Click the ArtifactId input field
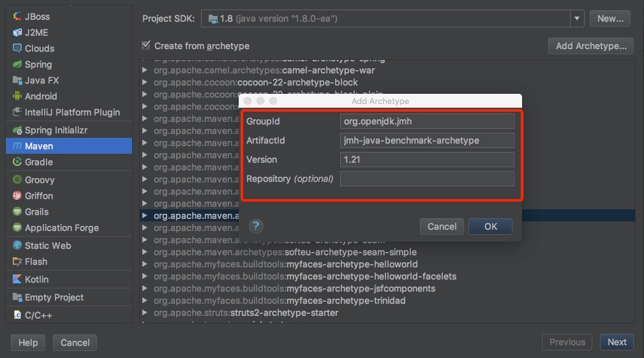644x358 pixels. 427,140
